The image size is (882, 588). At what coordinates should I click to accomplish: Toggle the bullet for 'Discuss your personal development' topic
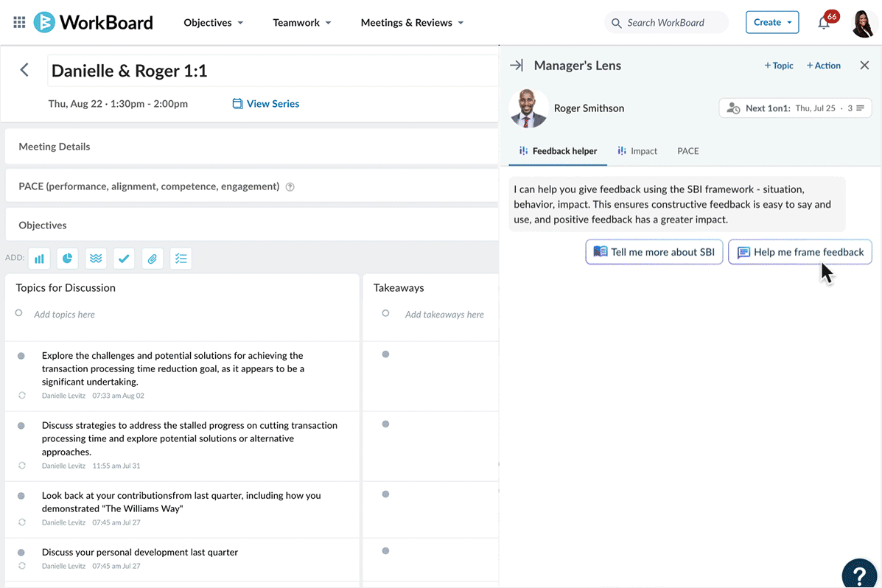tap(21, 553)
